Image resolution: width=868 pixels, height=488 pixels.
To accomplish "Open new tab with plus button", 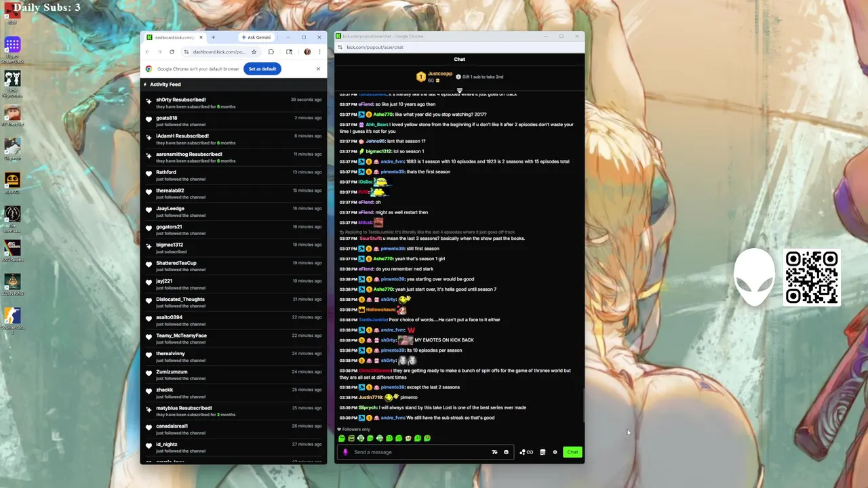I will pyautogui.click(x=213, y=37).
